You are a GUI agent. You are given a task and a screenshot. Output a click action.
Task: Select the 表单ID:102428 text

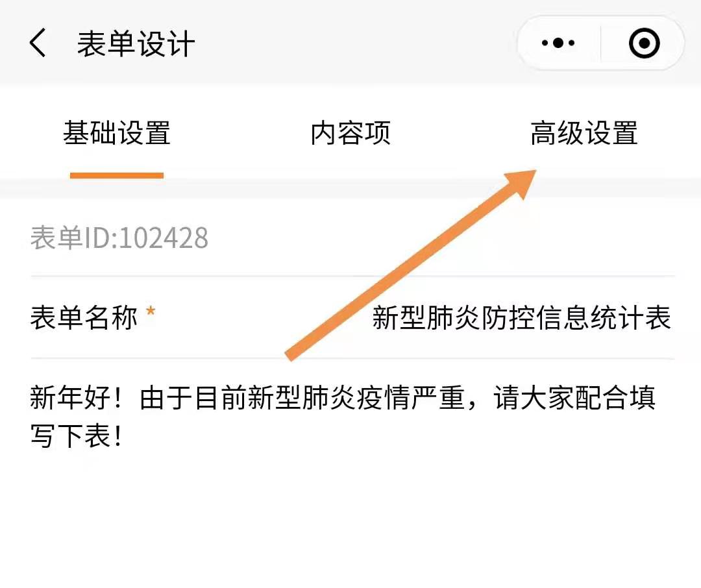coord(119,238)
